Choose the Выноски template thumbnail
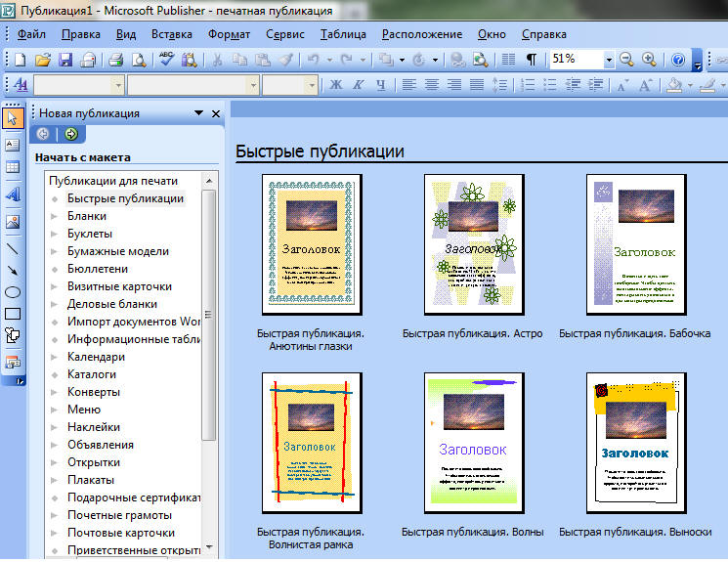Viewport: 728px width, 562px height. 636,443
